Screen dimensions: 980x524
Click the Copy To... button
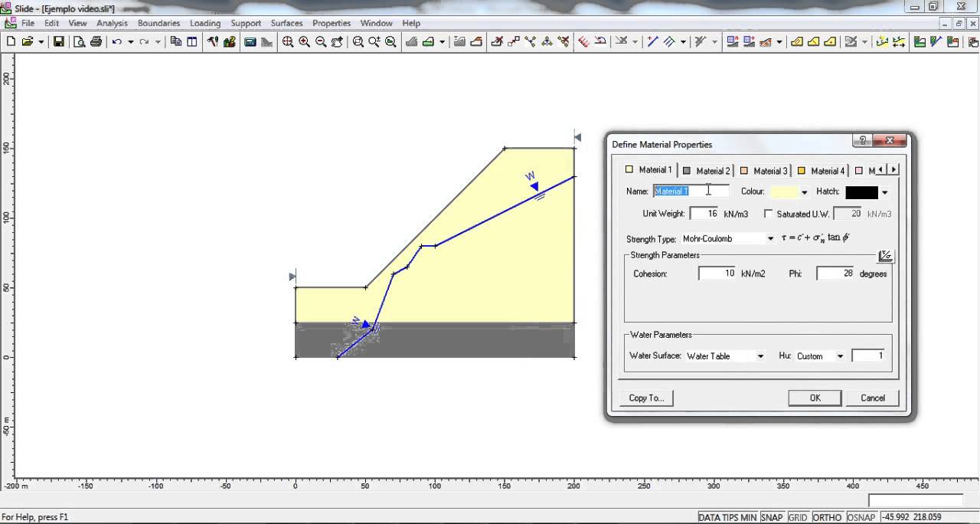646,398
